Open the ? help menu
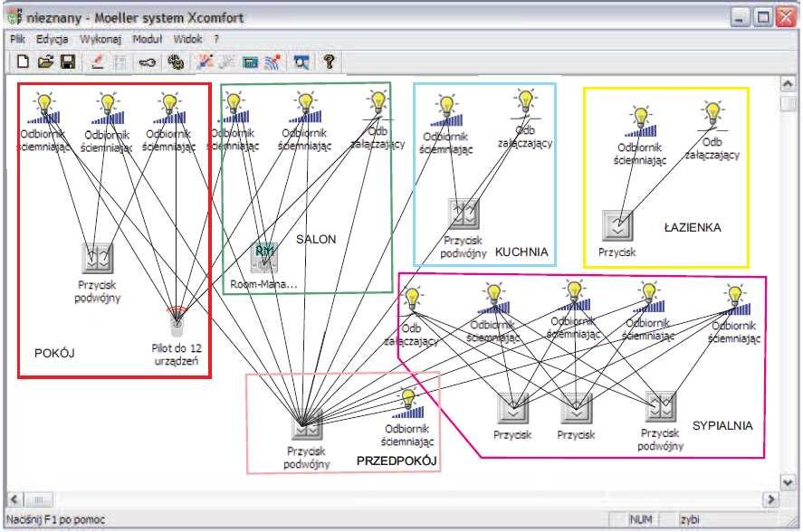Image resolution: width=803 pixels, height=532 pixels. [x=216, y=39]
